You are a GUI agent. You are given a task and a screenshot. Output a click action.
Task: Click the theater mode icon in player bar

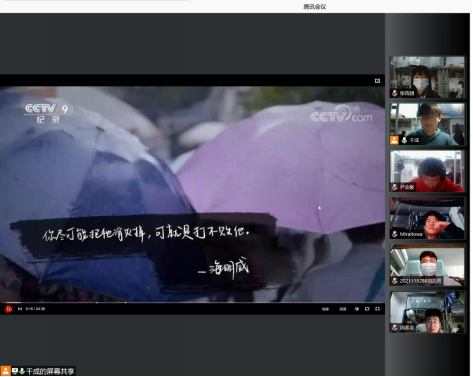click(x=367, y=309)
